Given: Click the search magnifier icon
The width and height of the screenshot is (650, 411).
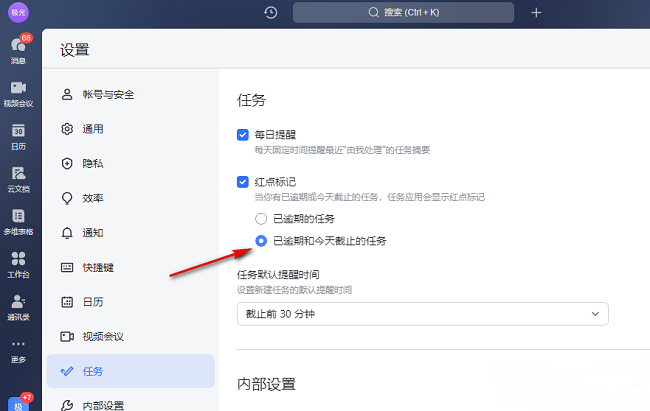Looking at the screenshot, I should click(x=374, y=12).
